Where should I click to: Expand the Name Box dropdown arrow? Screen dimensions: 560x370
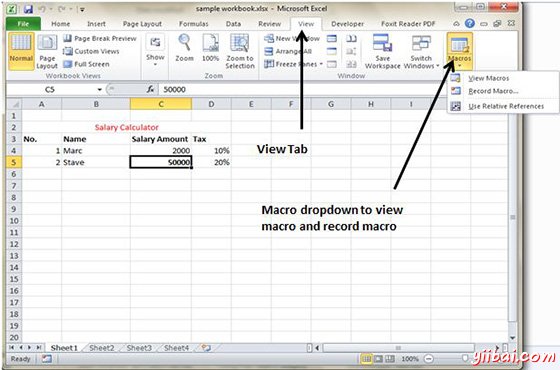coord(99,90)
